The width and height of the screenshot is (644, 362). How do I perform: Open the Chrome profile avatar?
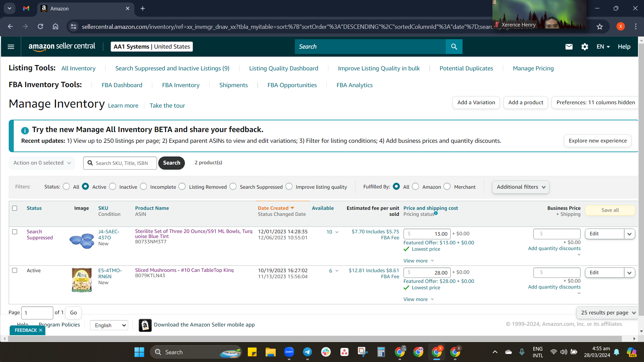pos(621,26)
